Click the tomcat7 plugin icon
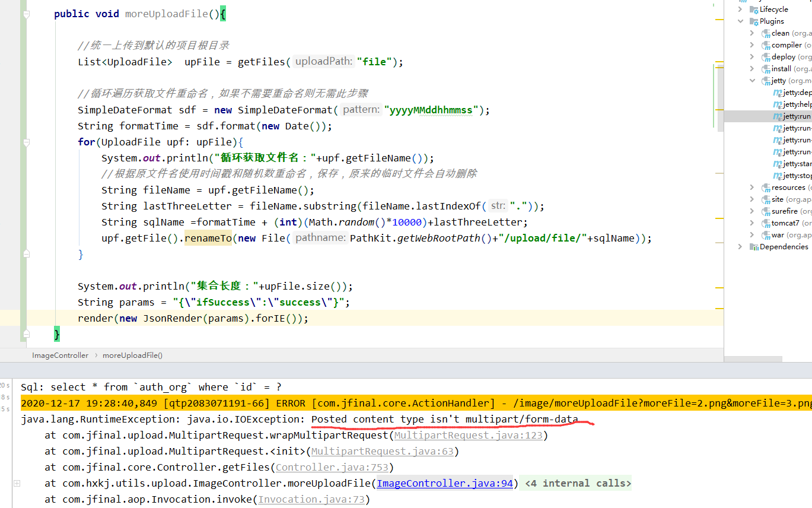 pyautogui.click(x=766, y=223)
